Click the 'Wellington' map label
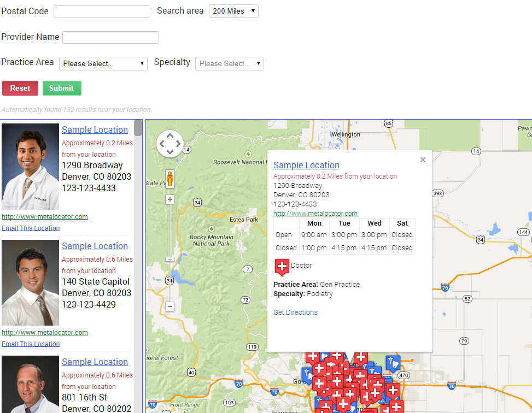This screenshot has height=413, width=532. click(x=346, y=134)
